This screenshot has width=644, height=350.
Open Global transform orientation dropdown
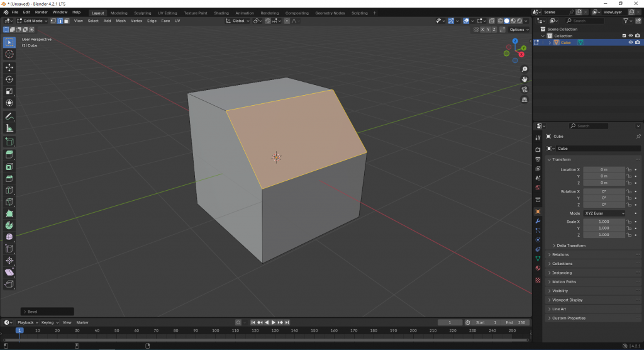pos(237,21)
